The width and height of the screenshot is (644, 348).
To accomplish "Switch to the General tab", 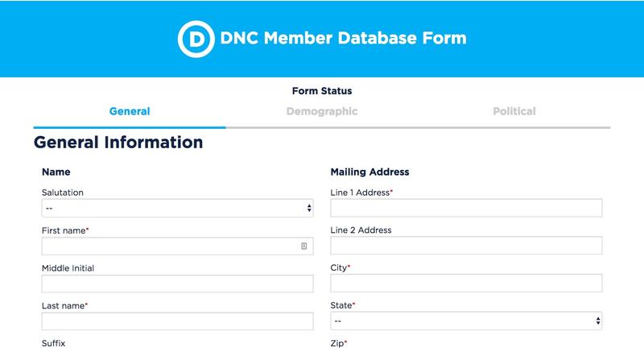I will click(x=130, y=111).
